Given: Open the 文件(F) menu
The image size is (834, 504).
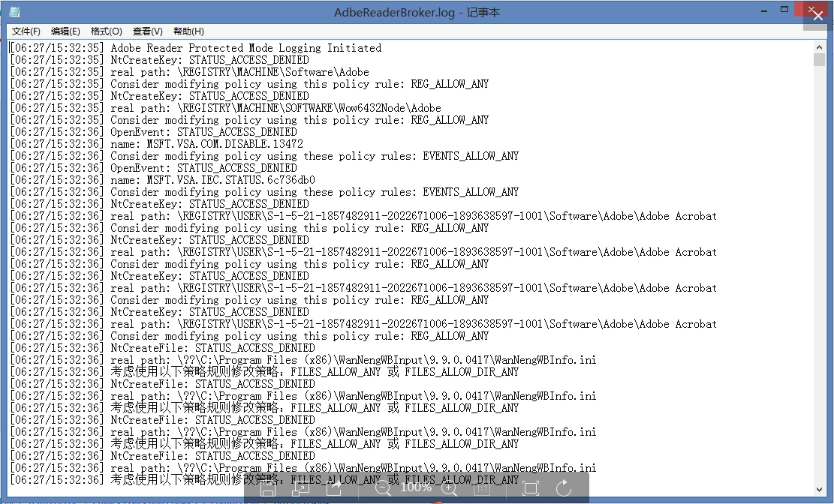Looking at the screenshot, I should tap(26, 31).
